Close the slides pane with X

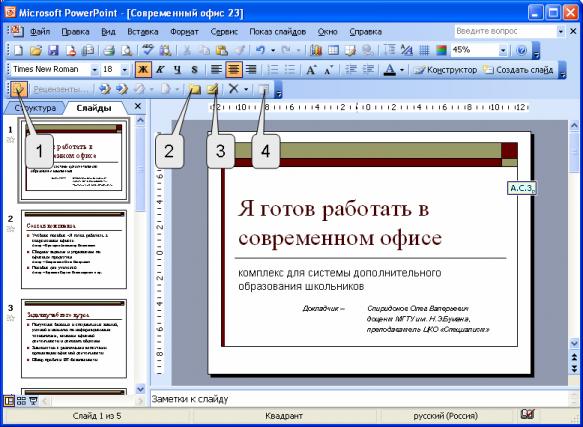pos(138,106)
